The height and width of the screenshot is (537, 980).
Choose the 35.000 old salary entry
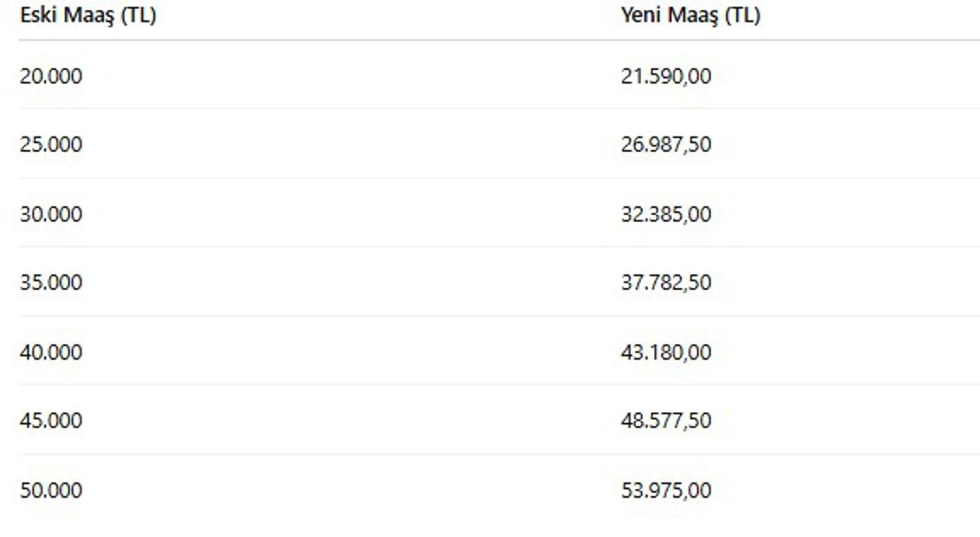51,283
